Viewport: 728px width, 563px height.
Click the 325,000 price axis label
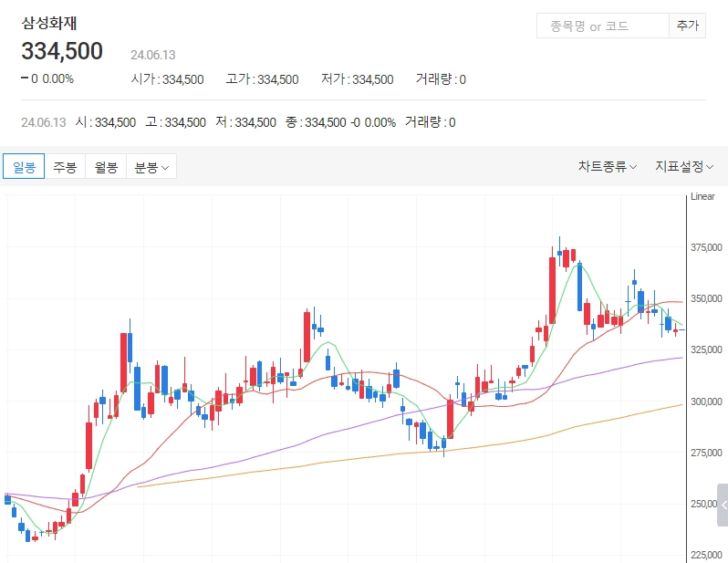[x=706, y=349]
